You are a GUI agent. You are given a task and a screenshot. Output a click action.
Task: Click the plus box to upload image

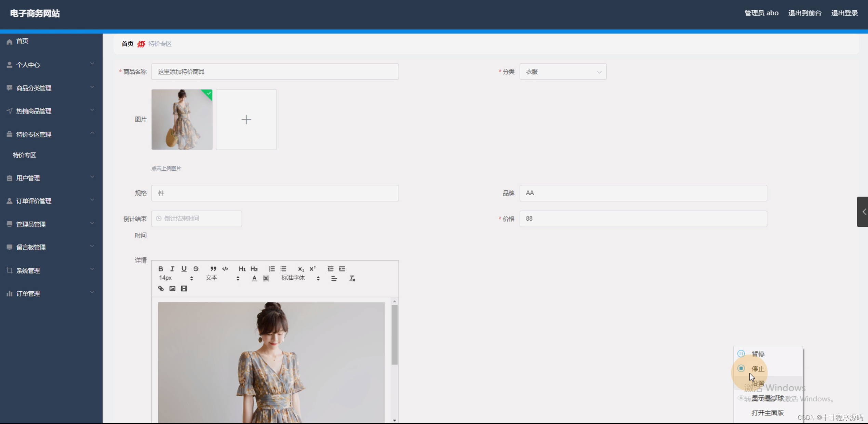coord(246,120)
